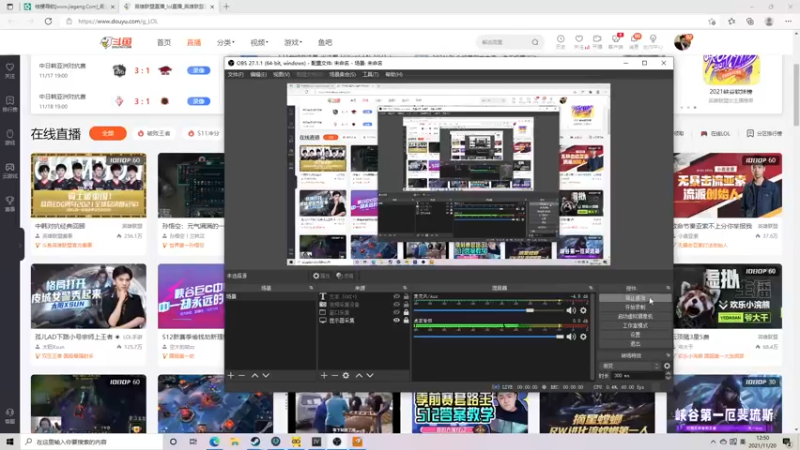
Task: Start the OBS virtual camera
Action: [635, 316]
